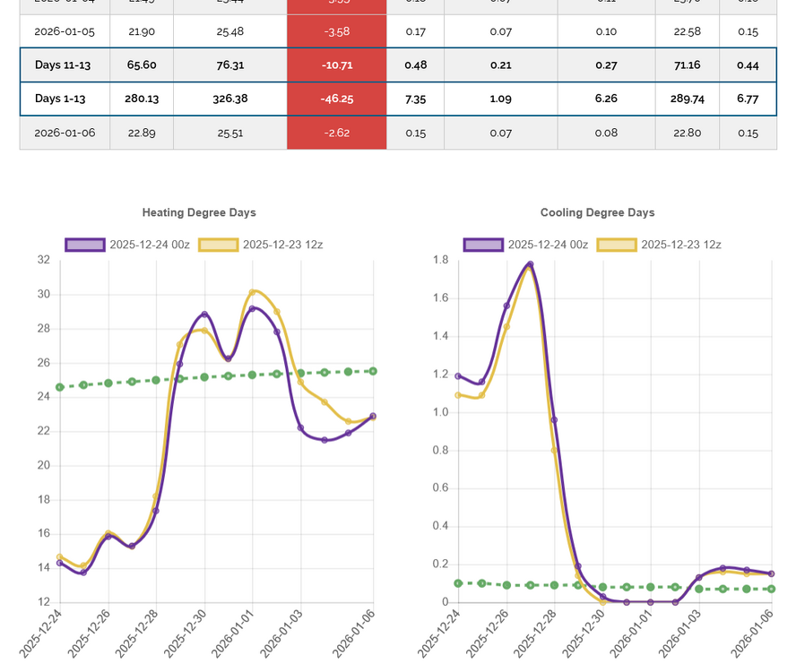Select the Days 1-13 row label
Viewport: 796px width, 672px height.
point(63,99)
